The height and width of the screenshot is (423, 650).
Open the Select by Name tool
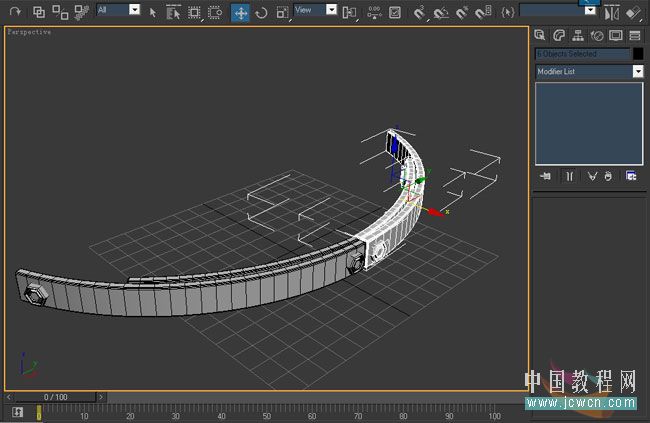[173, 12]
